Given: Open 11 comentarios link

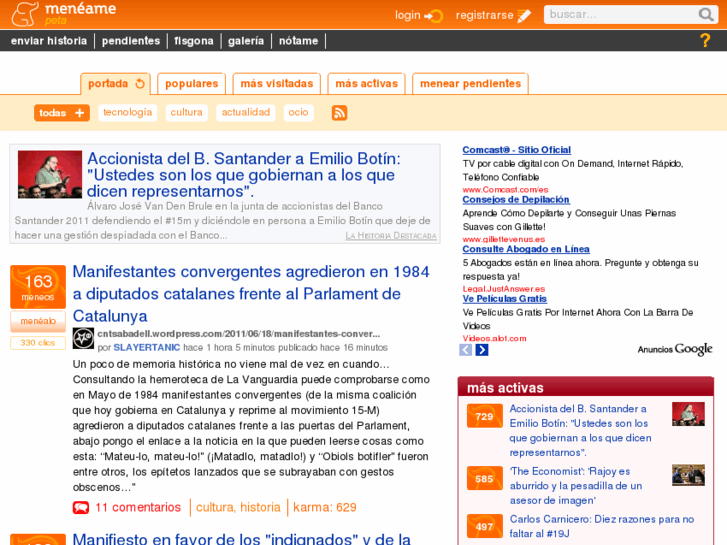Looking at the screenshot, I should pyautogui.click(x=138, y=507).
